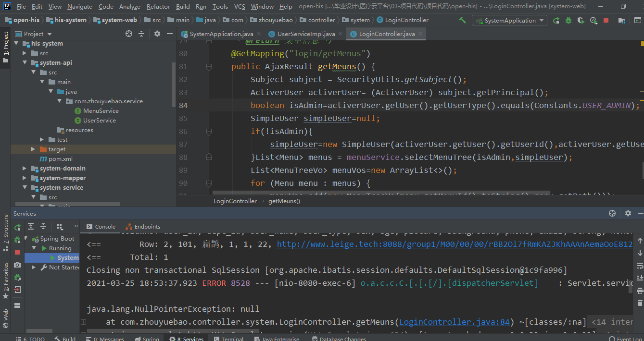Click the exit icon in Services sidebar
644x341 pixels.
point(17,290)
